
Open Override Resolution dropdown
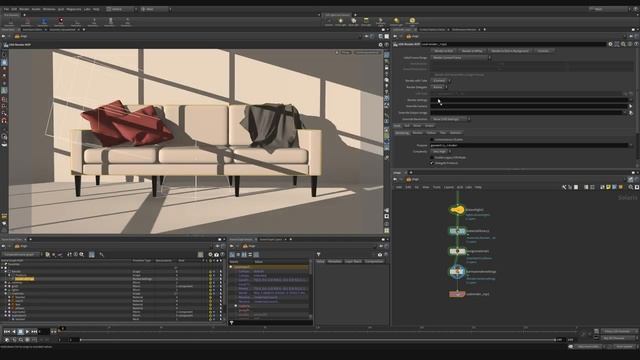tap(450, 119)
